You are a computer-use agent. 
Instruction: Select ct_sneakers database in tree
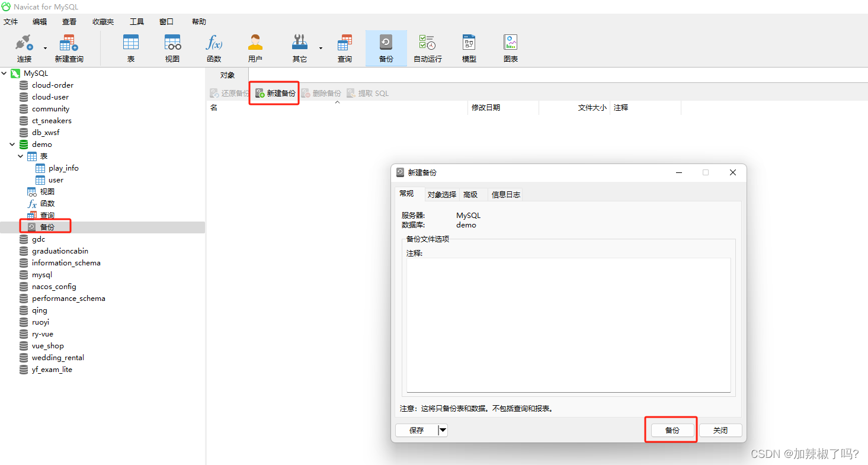(52, 120)
